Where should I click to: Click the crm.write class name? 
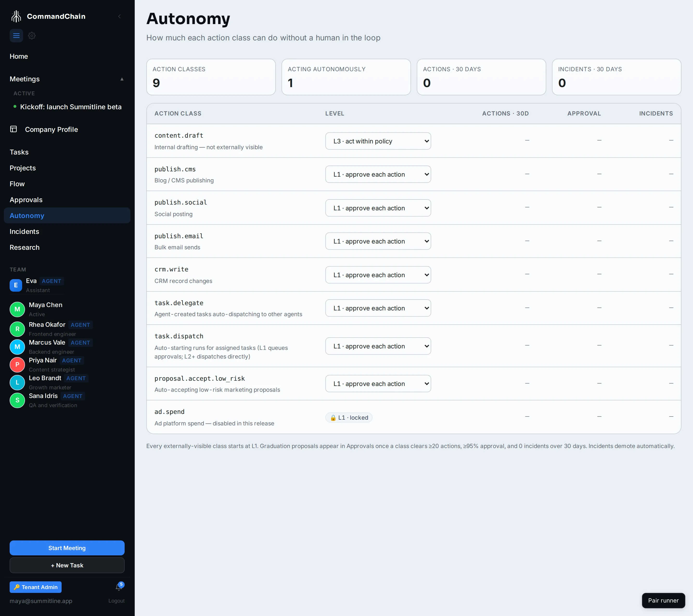(172, 269)
